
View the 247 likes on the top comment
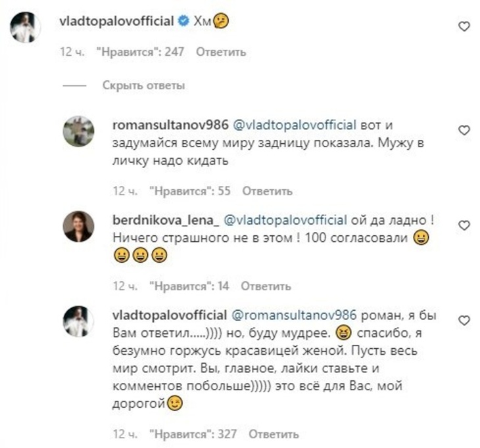point(140,52)
